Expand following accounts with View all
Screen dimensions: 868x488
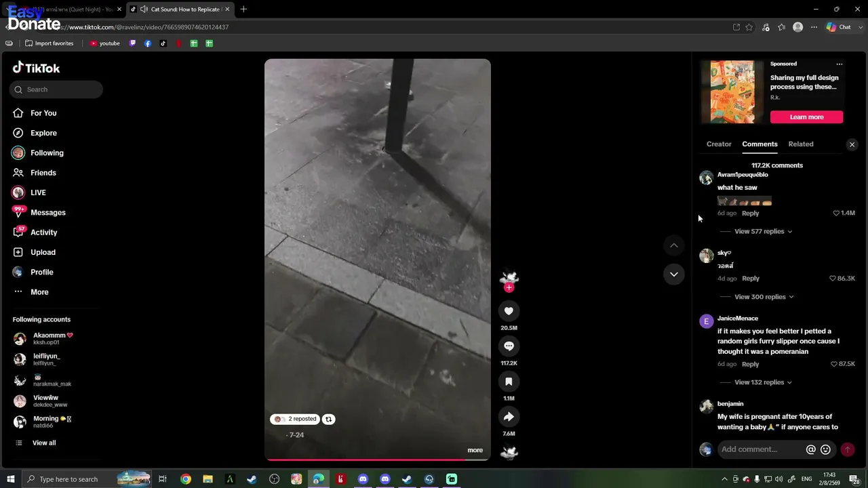coord(44,443)
